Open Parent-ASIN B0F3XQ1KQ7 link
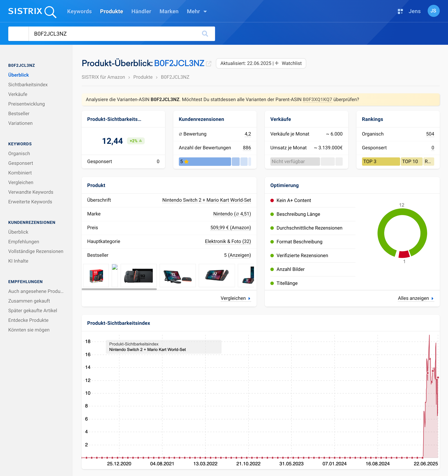 [317, 100]
